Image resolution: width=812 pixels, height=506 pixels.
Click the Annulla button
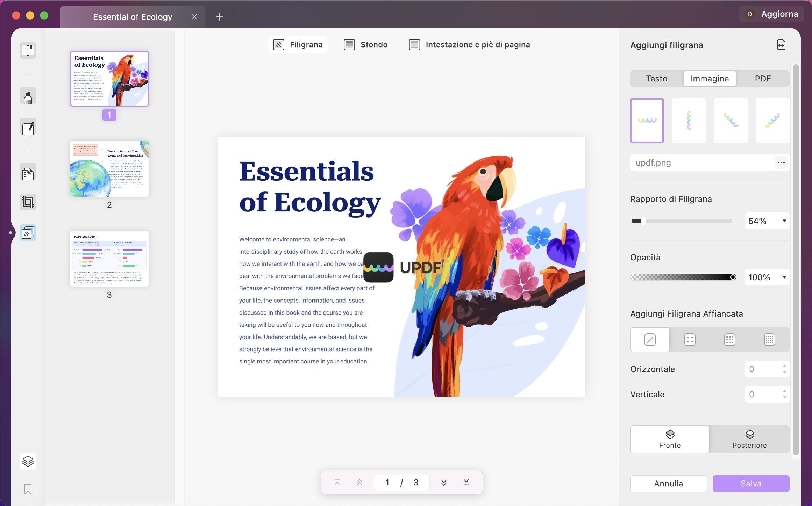(668, 483)
